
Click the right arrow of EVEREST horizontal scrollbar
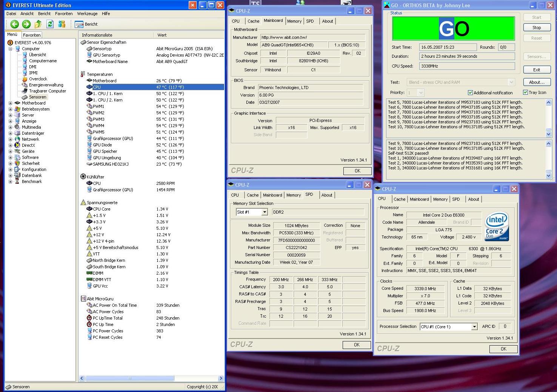(x=221, y=378)
